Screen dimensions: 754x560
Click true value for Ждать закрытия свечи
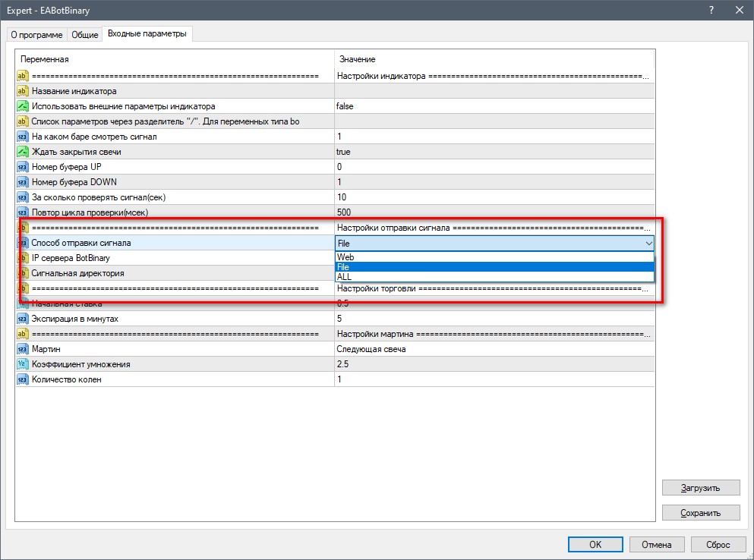tap(343, 152)
